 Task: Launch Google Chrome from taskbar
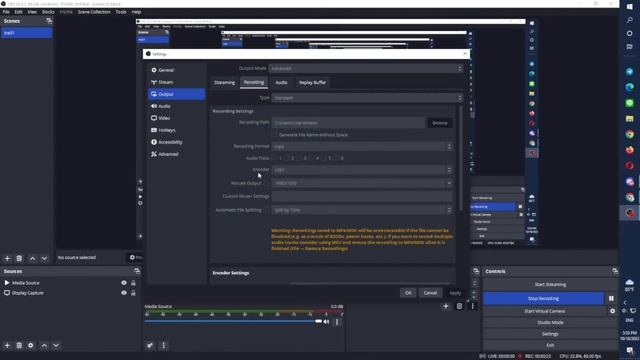coord(630,134)
